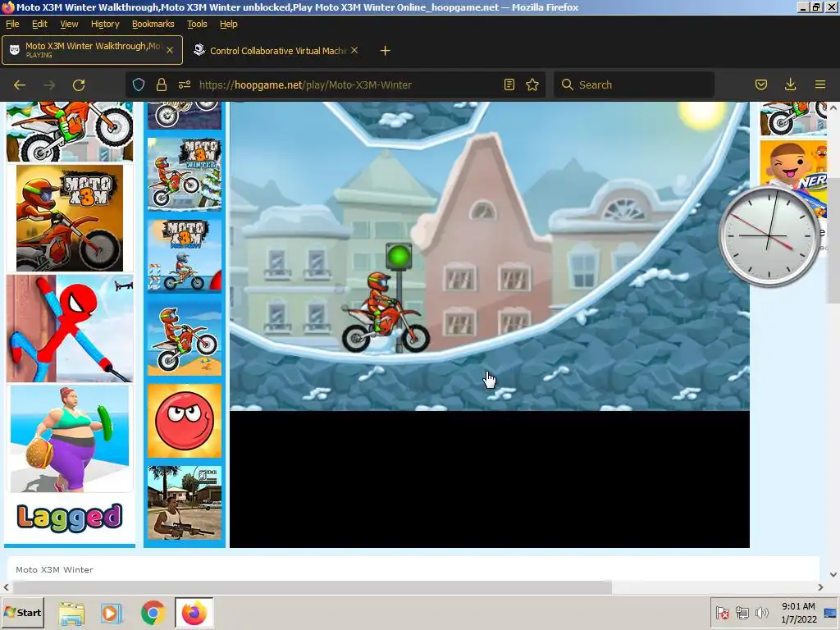840x630 pixels.
Task: Open the volume speaker tray icon
Action: pos(761,612)
